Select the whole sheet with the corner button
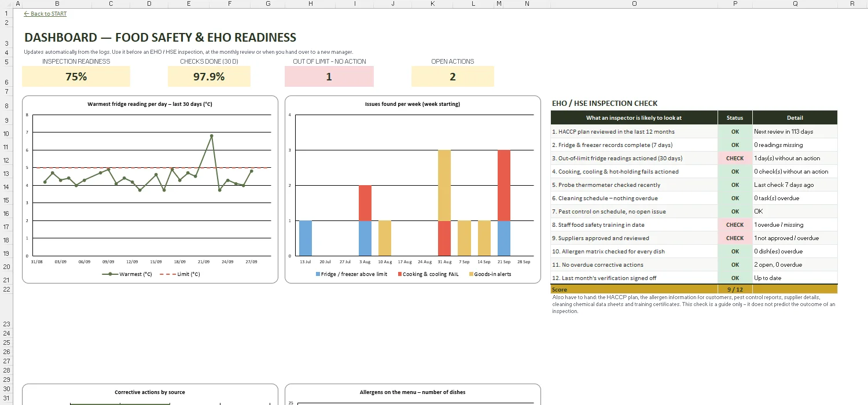The image size is (868, 405). (6, 3)
